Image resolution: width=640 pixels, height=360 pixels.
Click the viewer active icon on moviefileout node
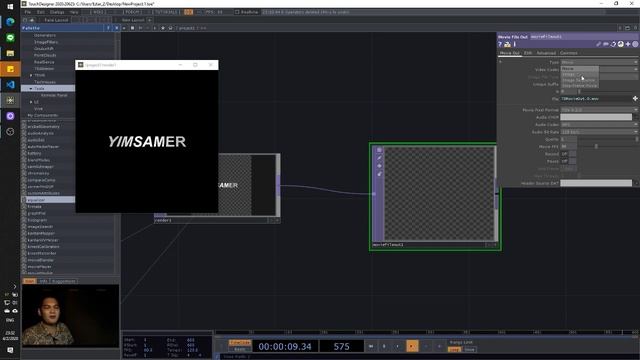(x=379, y=150)
